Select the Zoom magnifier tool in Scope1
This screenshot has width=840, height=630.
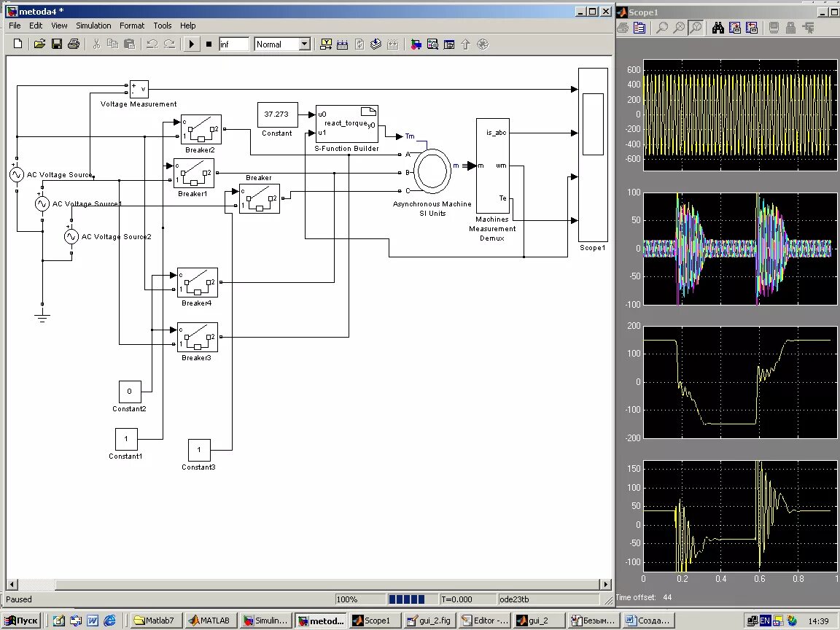click(662, 28)
